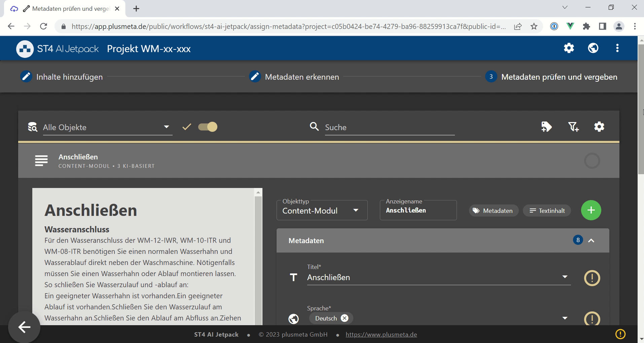The width and height of the screenshot is (644, 343).
Task: Click the Wasseranschluss subheading
Action: tap(77, 229)
